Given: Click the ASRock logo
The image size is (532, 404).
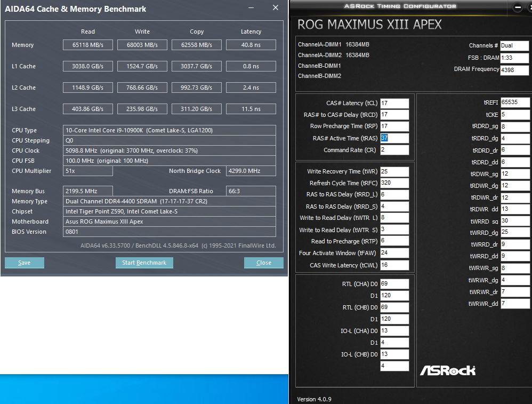Looking at the screenshot, I should click(x=448, y=370).
